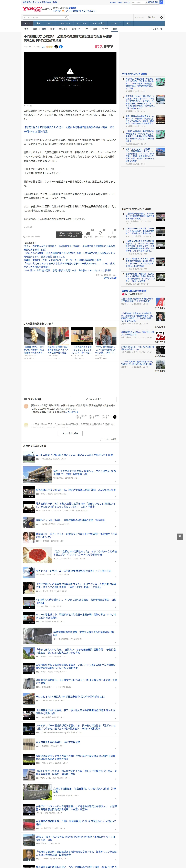This screenshot has width=186, height=868.
Task: Select the ライブ tab in the dark nav bar
Action: pyautogui.click(x=49, y=24)
